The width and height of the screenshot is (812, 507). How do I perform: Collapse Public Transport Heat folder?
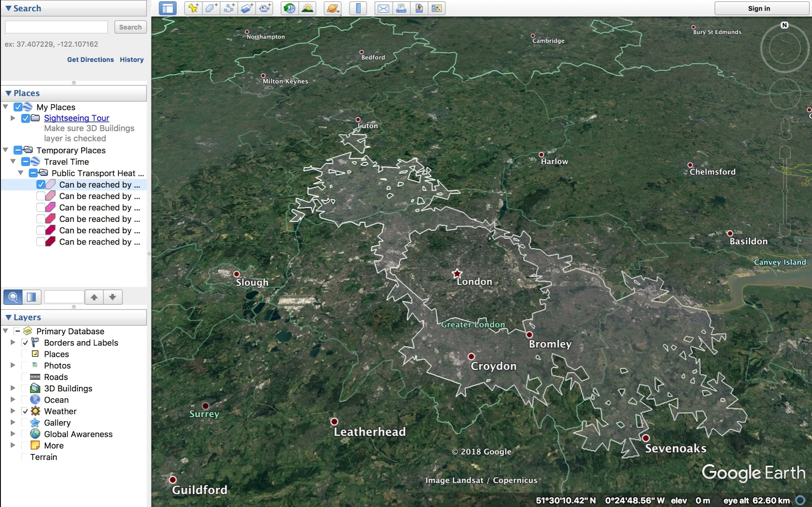click(21, 173)
